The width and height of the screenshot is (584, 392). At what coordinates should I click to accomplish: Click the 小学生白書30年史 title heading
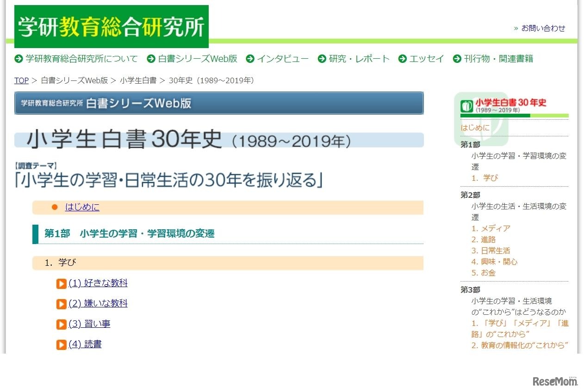(x=219, y=140)
